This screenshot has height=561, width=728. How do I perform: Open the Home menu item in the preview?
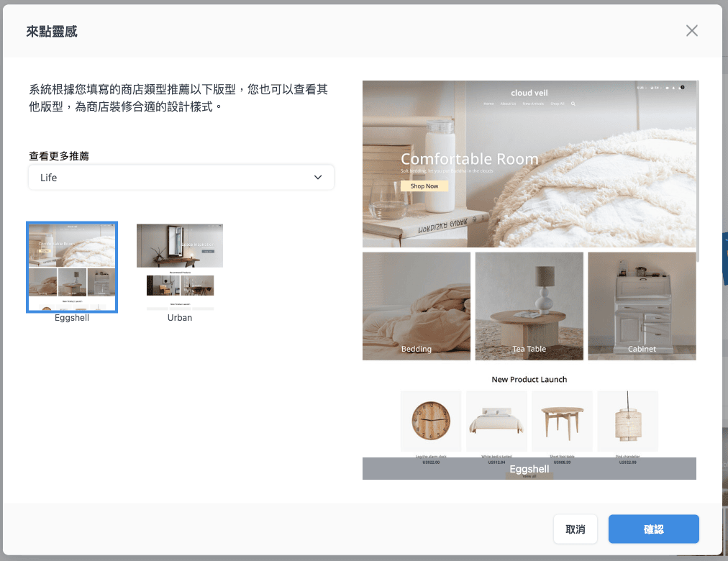[x=488, y=104]
